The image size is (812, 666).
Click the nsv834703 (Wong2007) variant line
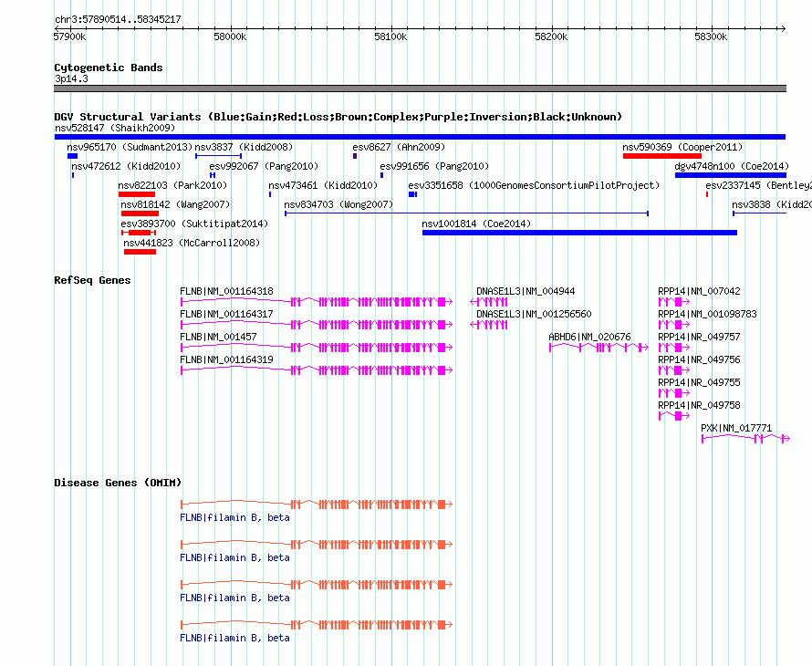tap(466, 213)
